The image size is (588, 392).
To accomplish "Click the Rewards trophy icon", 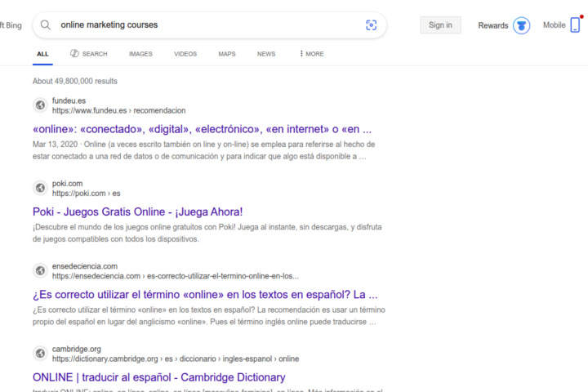I will (521, 25).
